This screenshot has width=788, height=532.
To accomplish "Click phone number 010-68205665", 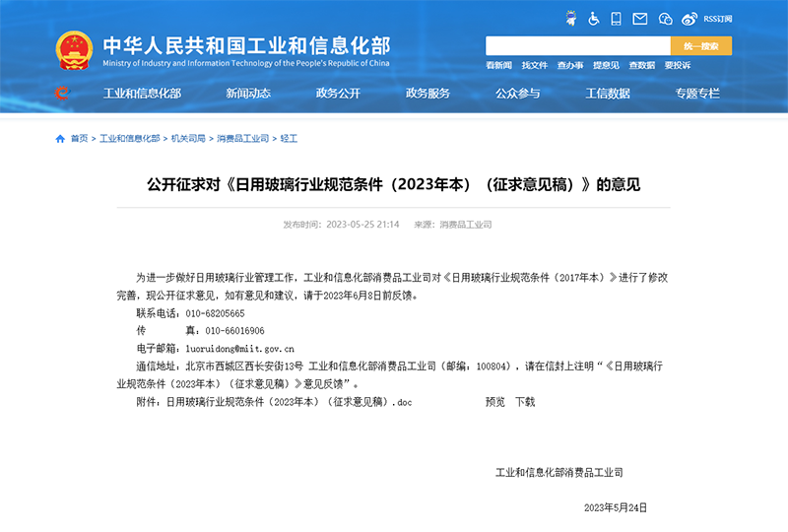I will coord(215,313).
